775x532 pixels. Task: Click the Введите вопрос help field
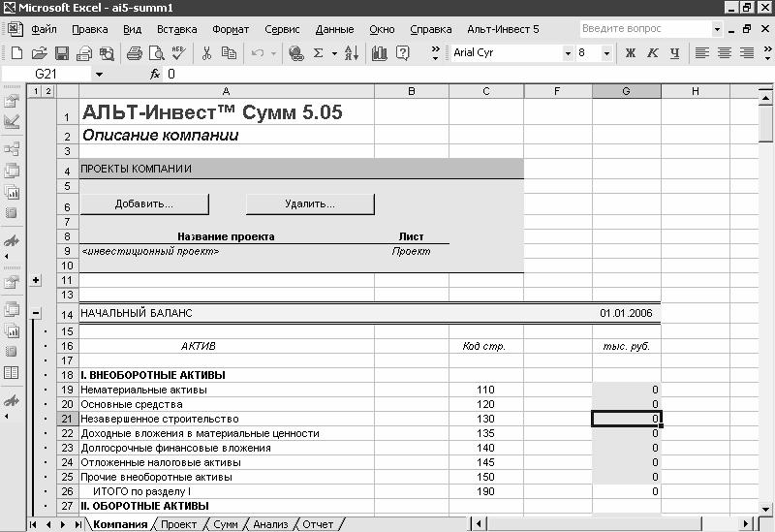pyautogui.click(x=646, y=29)
